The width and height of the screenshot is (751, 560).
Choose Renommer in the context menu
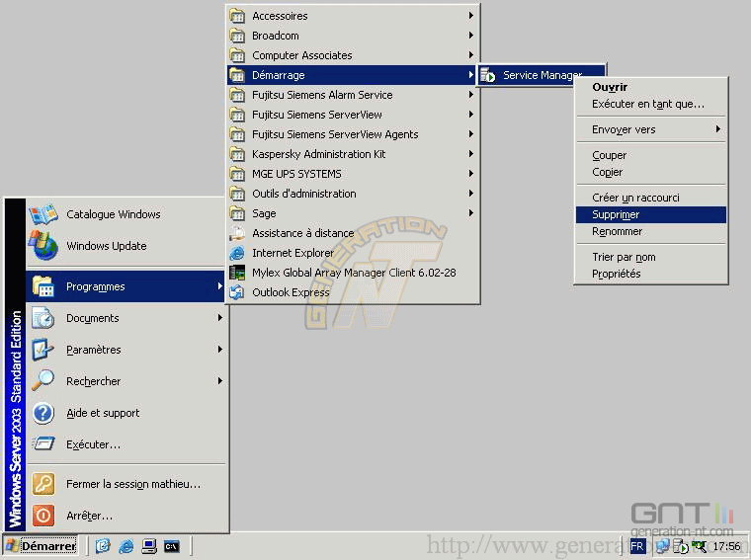click(651, 231)
